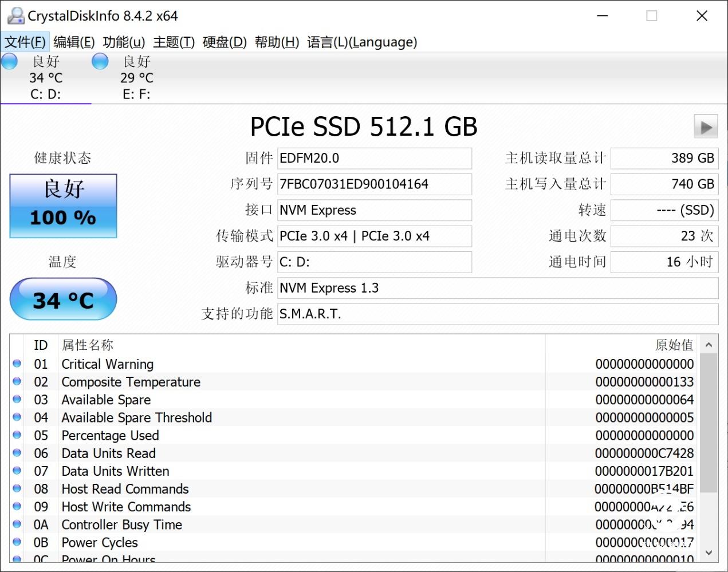This screenshot has height=572, width=728.
Task: Click status dot for Percentage Used row
Action: click(x=17, y=435)
